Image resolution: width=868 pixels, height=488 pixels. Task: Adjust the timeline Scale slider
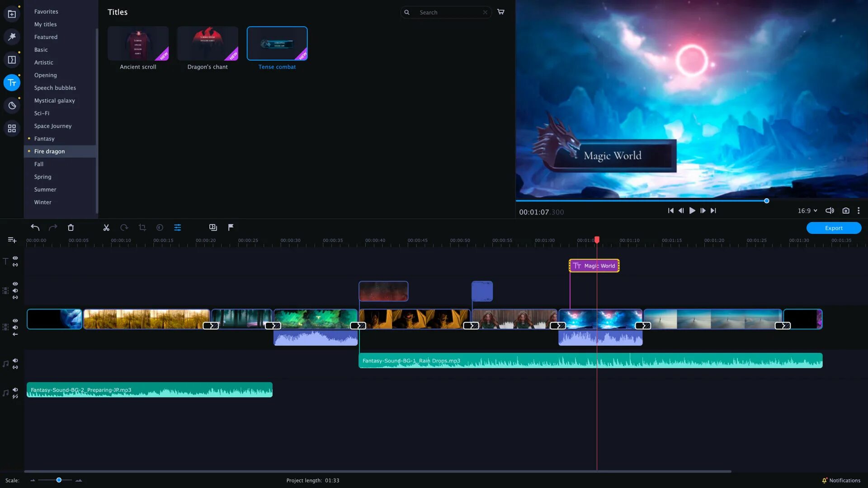pos(58,480)
